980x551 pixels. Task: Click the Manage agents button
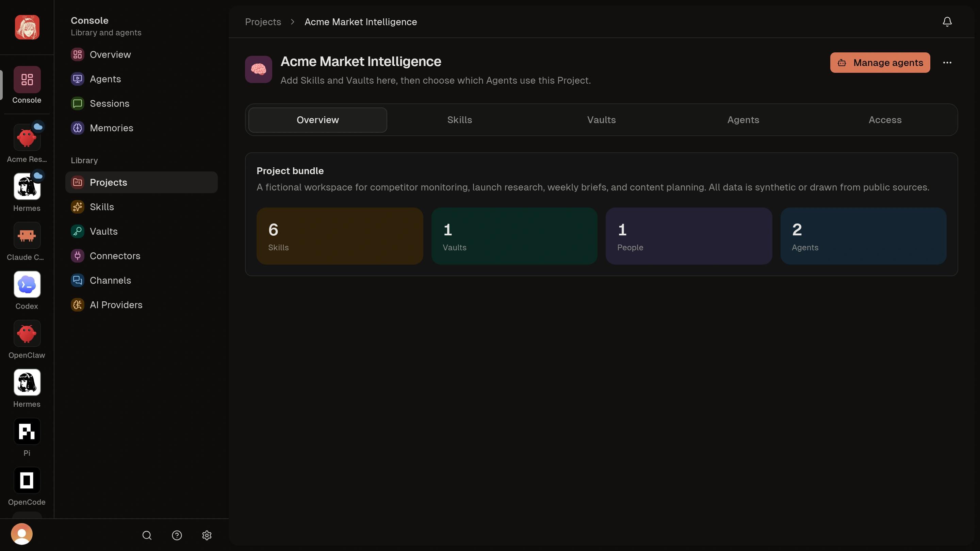coord(880,63)
